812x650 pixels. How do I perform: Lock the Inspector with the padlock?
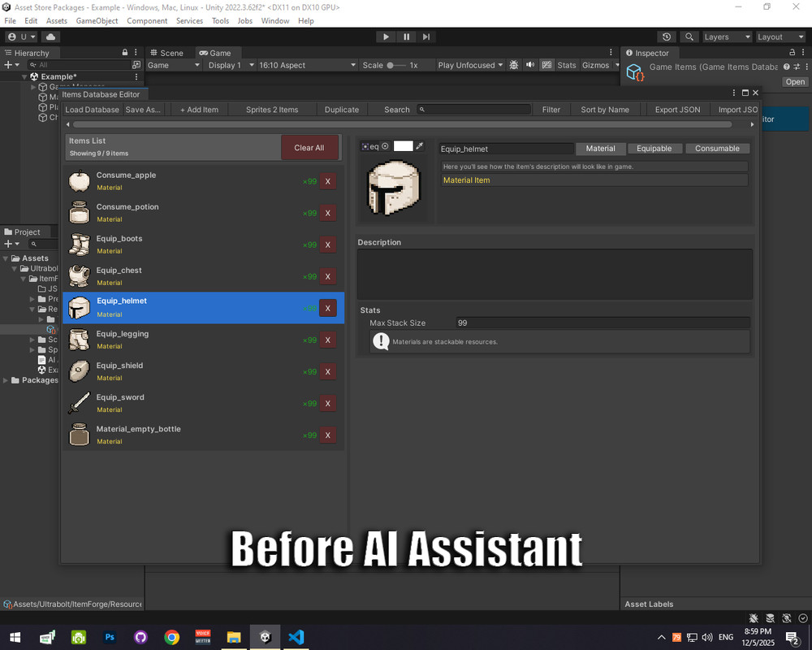(793, 52)
